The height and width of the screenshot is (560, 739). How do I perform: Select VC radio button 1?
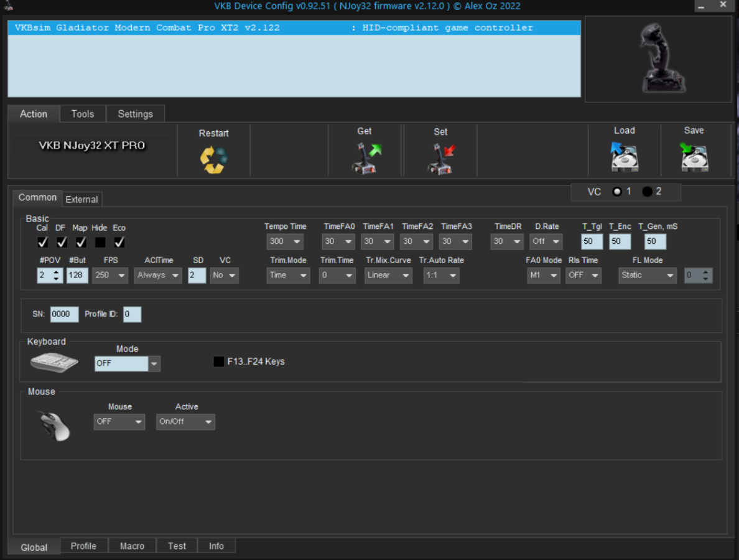[616, 192]
